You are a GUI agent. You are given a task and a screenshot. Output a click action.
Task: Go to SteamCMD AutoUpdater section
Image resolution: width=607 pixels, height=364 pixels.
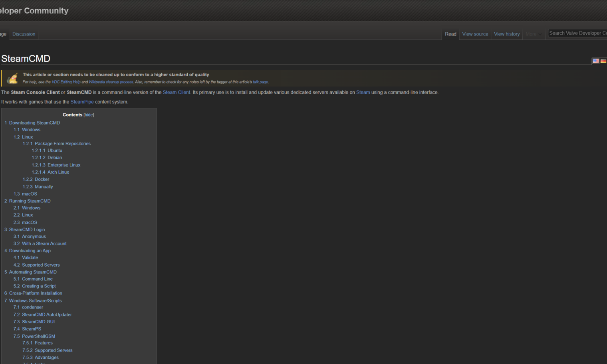point(42,315)
